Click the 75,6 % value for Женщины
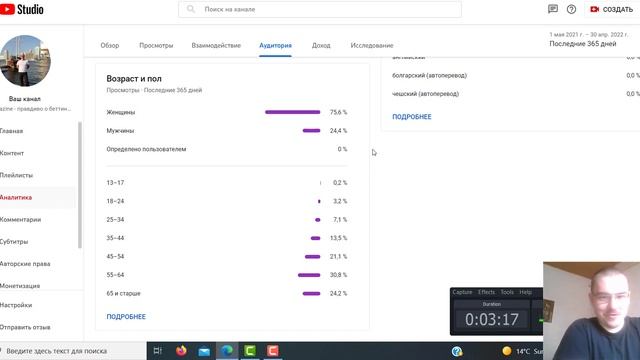The width and height of the screenshot is (640, 360). (x=338, y=112)
